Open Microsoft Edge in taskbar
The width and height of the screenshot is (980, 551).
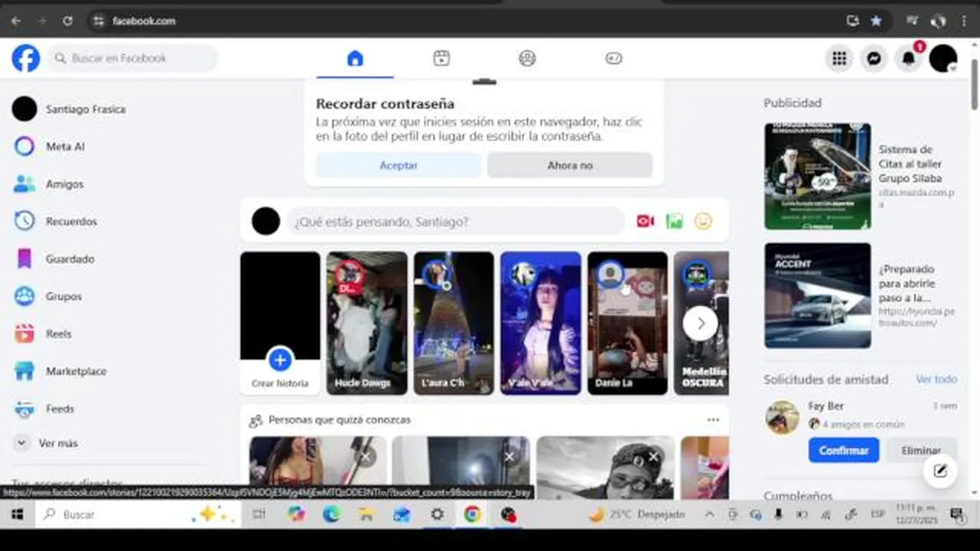coord(332,515)
